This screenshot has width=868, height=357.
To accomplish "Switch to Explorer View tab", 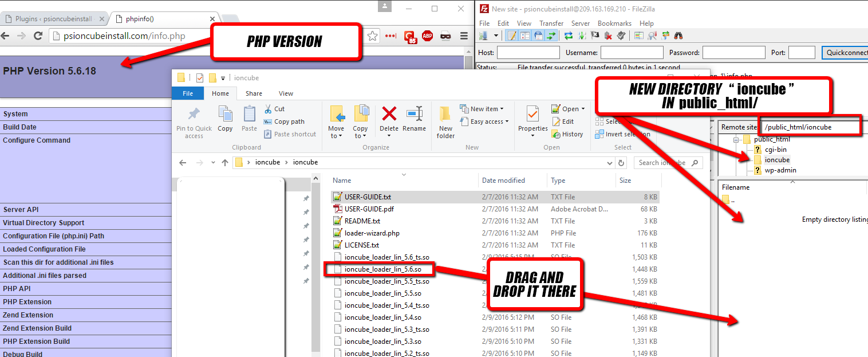I will pyautogui.click(x=286, y=93).
